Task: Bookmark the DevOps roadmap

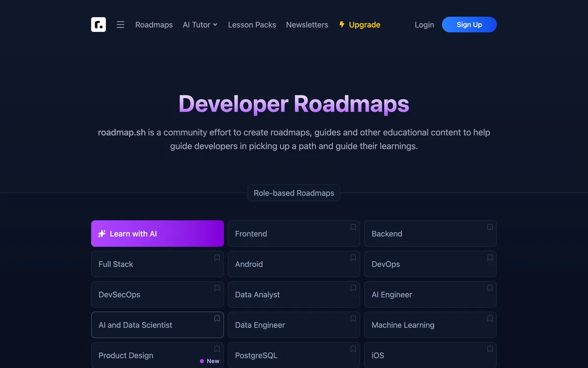Action: (x=490, y=258)
